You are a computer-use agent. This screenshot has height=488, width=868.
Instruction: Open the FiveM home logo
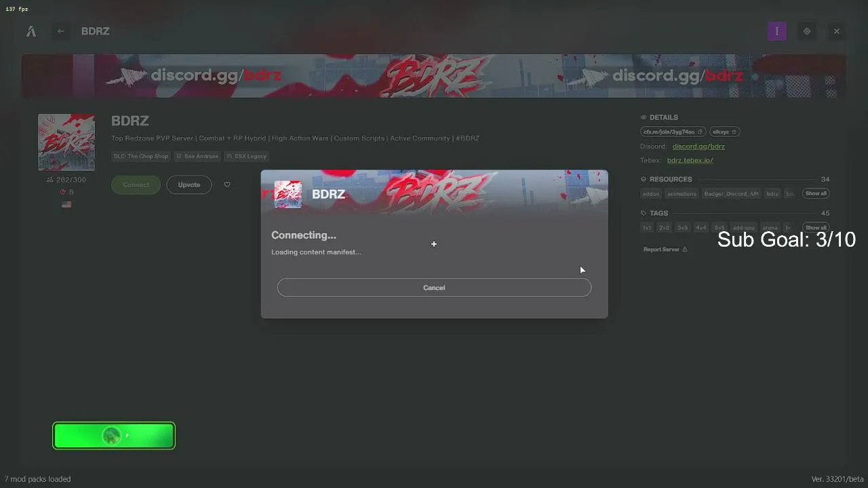(x=31, y=31)
